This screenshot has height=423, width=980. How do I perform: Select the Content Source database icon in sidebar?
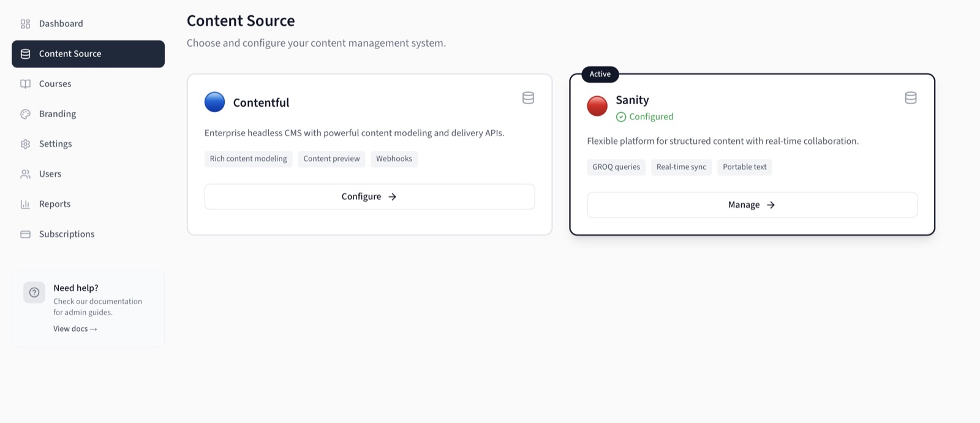point(25,53)
